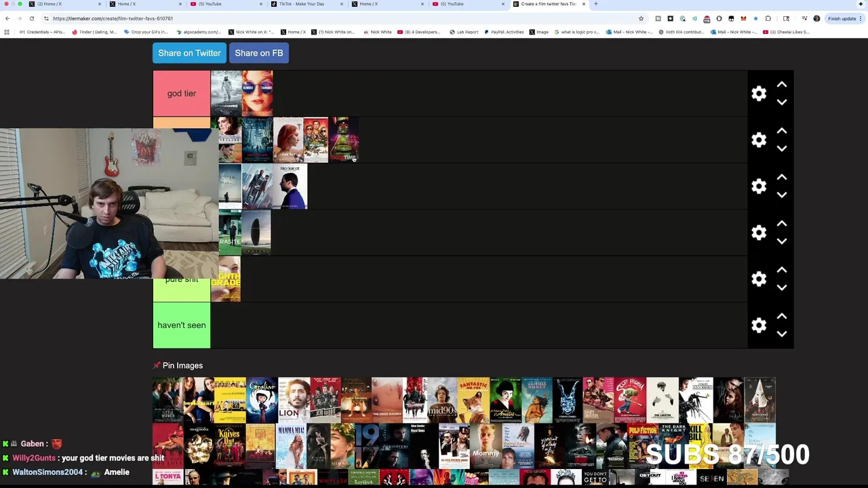This screenshot has width=868, height=488.
Task: Open Tinder Dating bookmark
Action: click(94, 32)
